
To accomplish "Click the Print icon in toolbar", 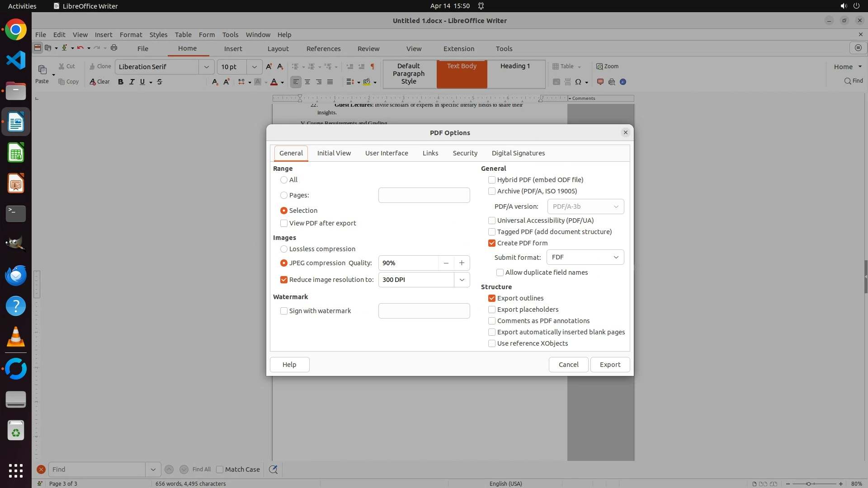I will (x=114, y=48).
